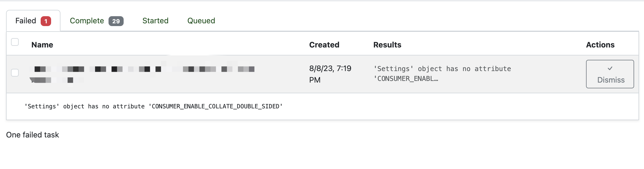Viewport: 644px width, 169px height.
Task: Click the red badge showing 1 failed task
Action: pos(46,21)
